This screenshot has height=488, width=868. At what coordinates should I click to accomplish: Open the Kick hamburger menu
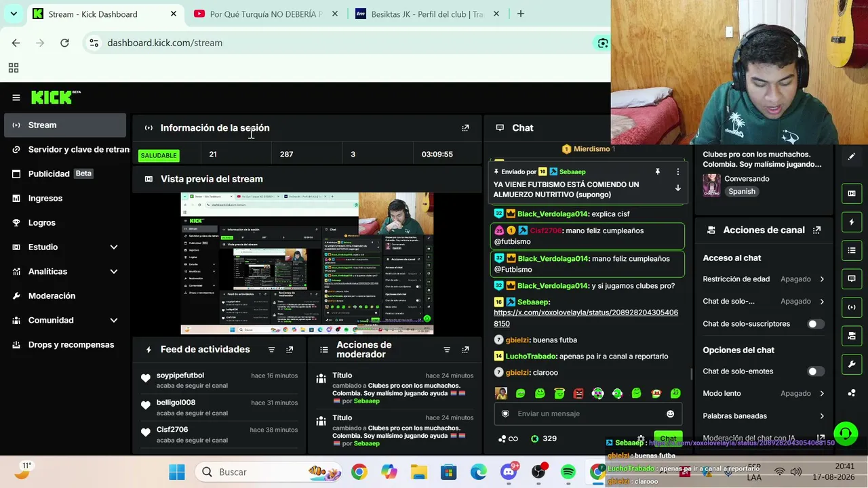16,98
